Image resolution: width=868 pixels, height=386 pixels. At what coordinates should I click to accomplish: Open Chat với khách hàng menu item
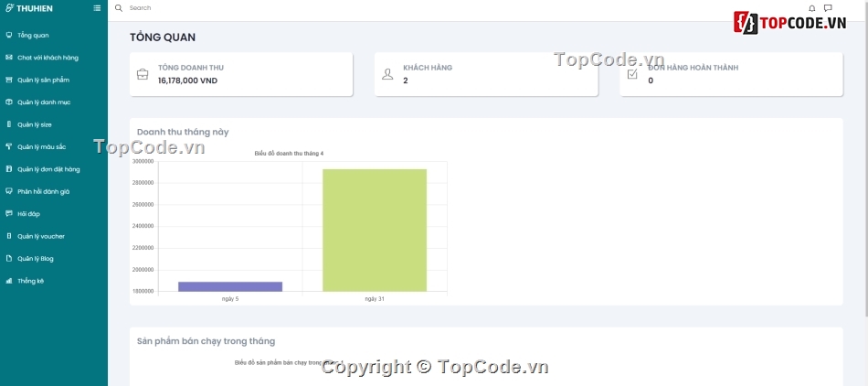48,58
